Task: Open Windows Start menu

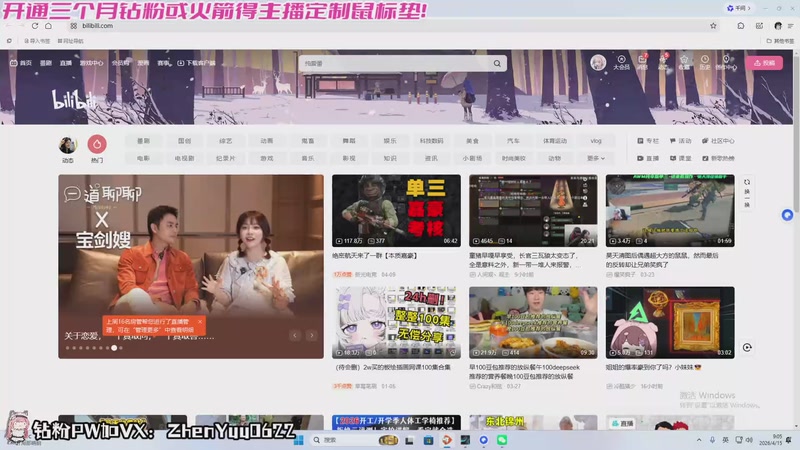Action: point(299,440)
